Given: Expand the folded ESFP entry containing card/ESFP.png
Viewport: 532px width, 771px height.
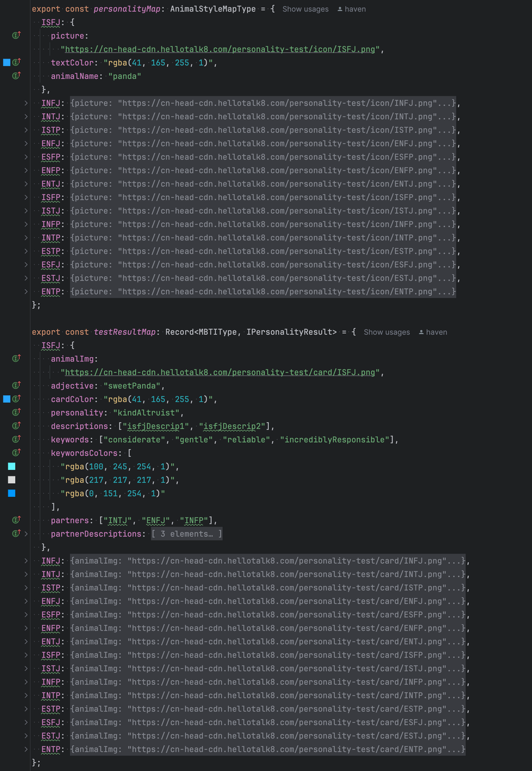Looking at the screenshot, I should coord(26,614).
